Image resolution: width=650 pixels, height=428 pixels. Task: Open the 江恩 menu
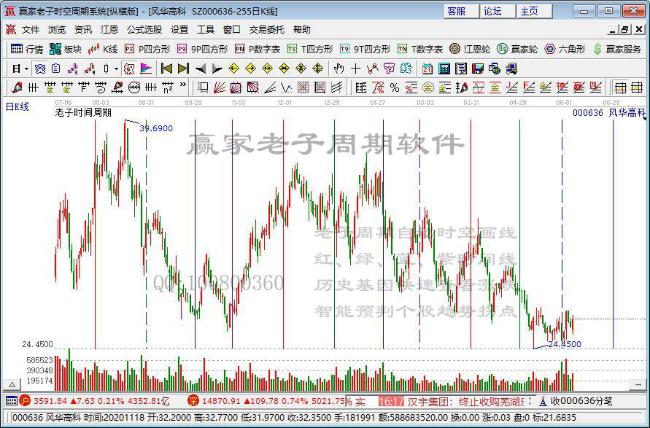[109, 30]
